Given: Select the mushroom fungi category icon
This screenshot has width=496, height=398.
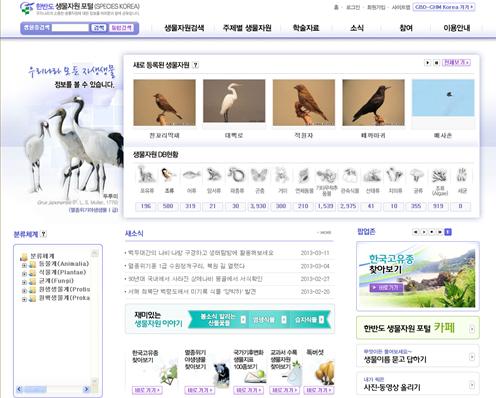Looking at the screenshot, I should click(417, 175).
